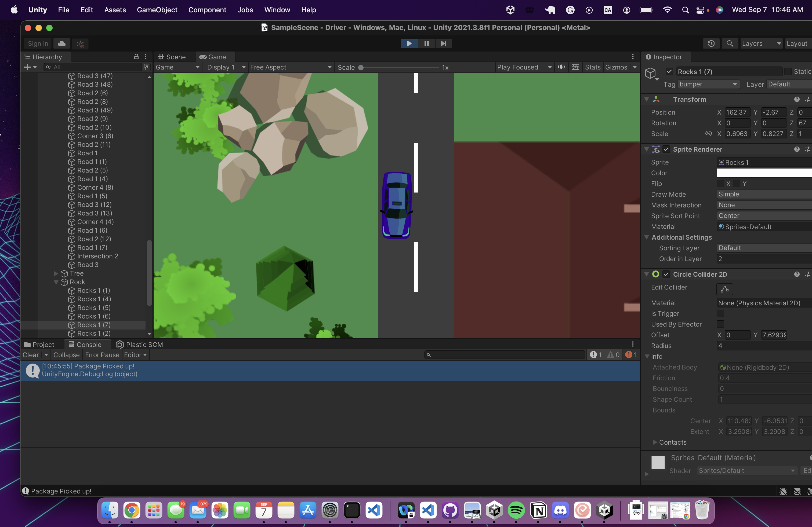Toggle the Sprite Renderer enabled checkbox
The width and height of the screenshot is (812, 527).
[x=666, y=149]
